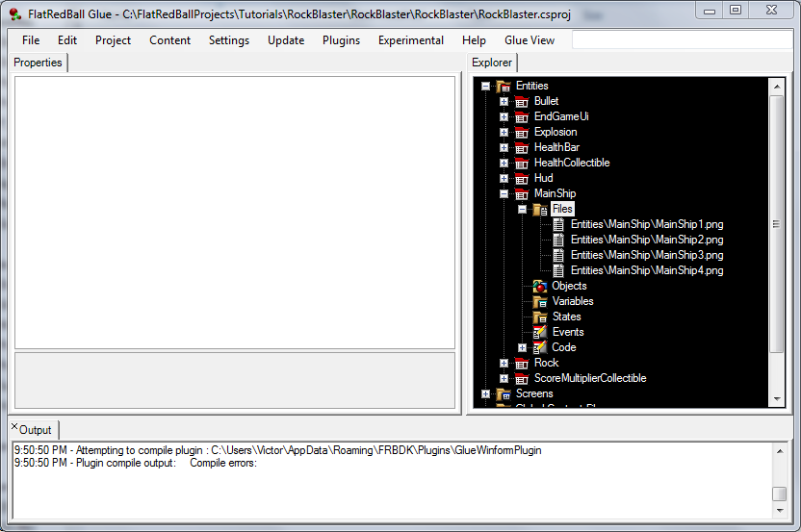Click the Explorer vertical scrollbar thumb

777,223
